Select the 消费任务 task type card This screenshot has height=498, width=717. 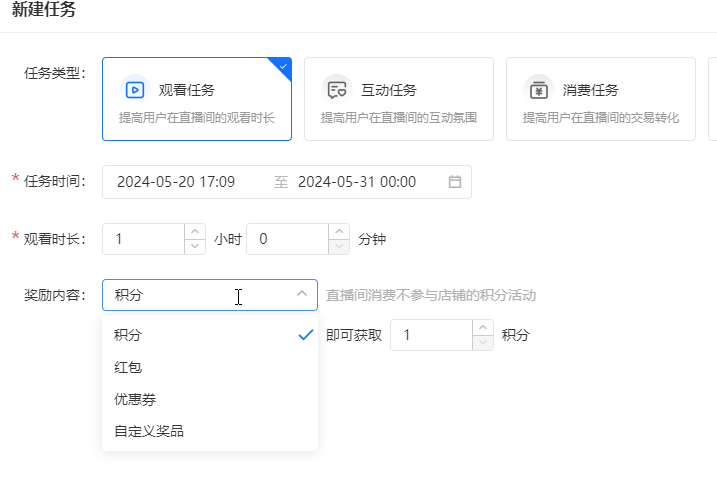(601, 99)
